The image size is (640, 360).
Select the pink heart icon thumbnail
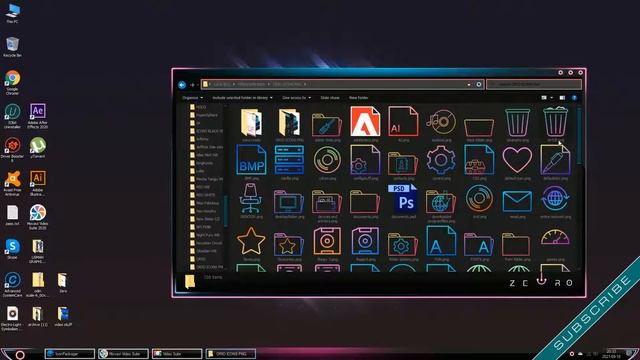point(517,160)
